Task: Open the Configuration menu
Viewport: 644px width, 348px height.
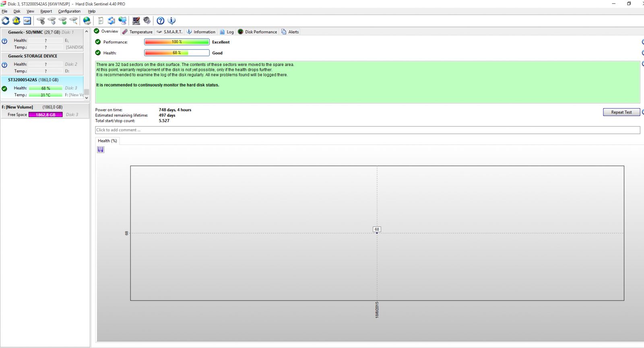Action: pyautogui.click(x=69, y=11)
